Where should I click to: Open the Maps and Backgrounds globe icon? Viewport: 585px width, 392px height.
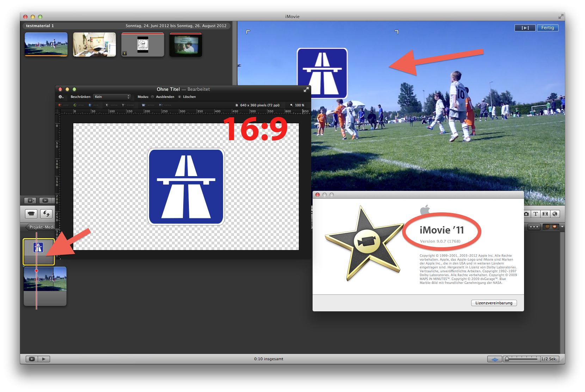click(x=555, y=214)
